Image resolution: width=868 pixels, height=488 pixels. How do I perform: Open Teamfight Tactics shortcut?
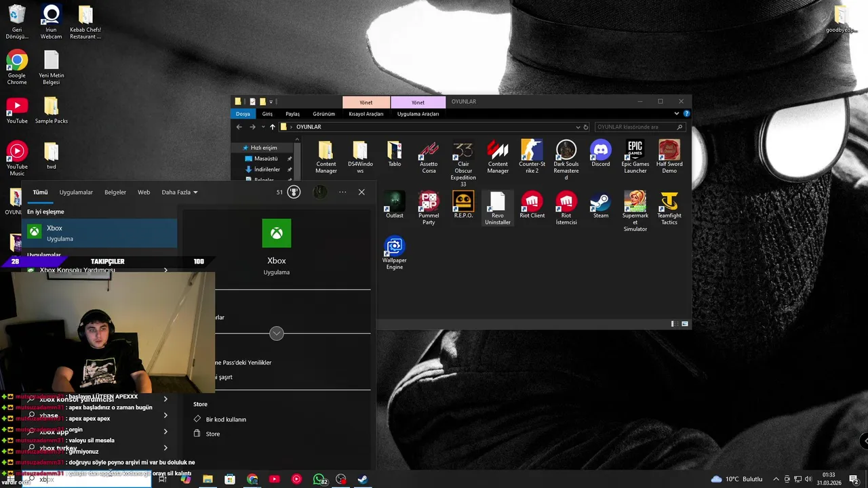(x=669, y=209)
